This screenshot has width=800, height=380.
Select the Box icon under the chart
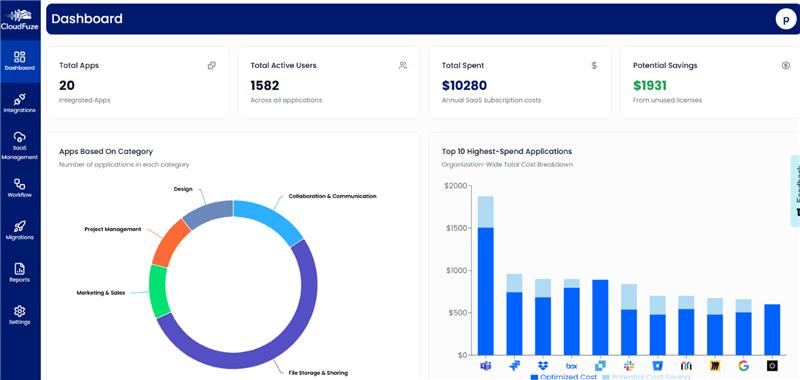pyautogui.click(x=571, y=366)
